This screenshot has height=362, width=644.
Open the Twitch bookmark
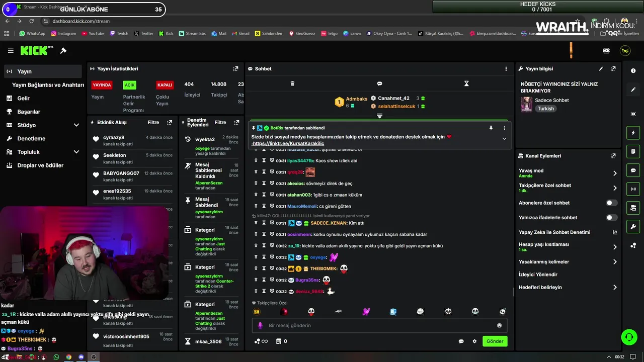(119, 34)
